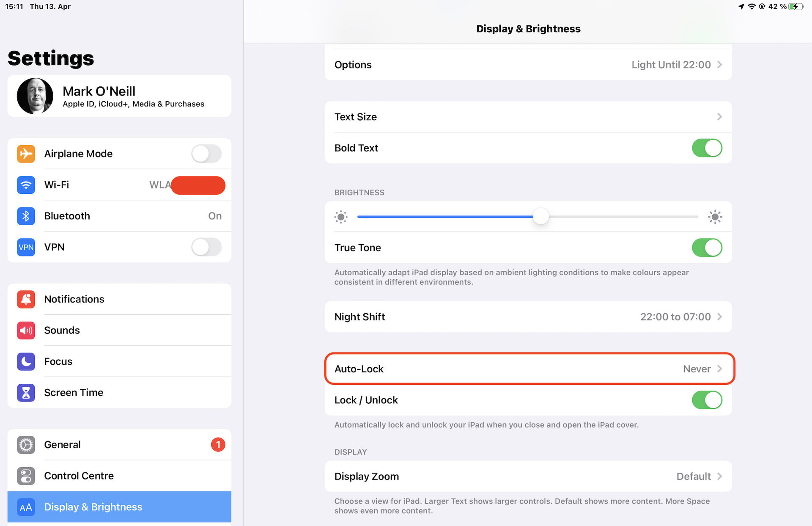812x526 pixels.
Task: Tap the Control Centre icon
Action: pos(26,476)
